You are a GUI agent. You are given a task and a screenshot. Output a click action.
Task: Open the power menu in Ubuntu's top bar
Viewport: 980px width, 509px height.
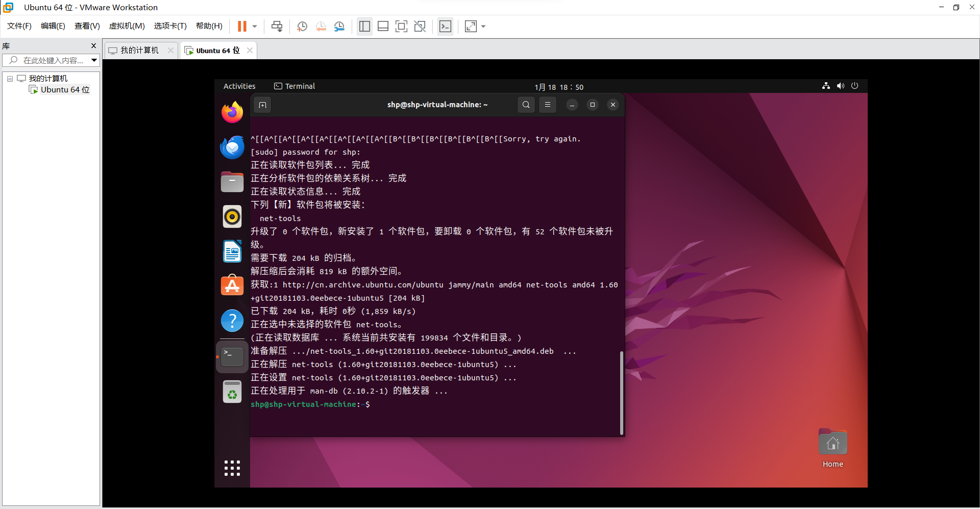tap(855, 86)
